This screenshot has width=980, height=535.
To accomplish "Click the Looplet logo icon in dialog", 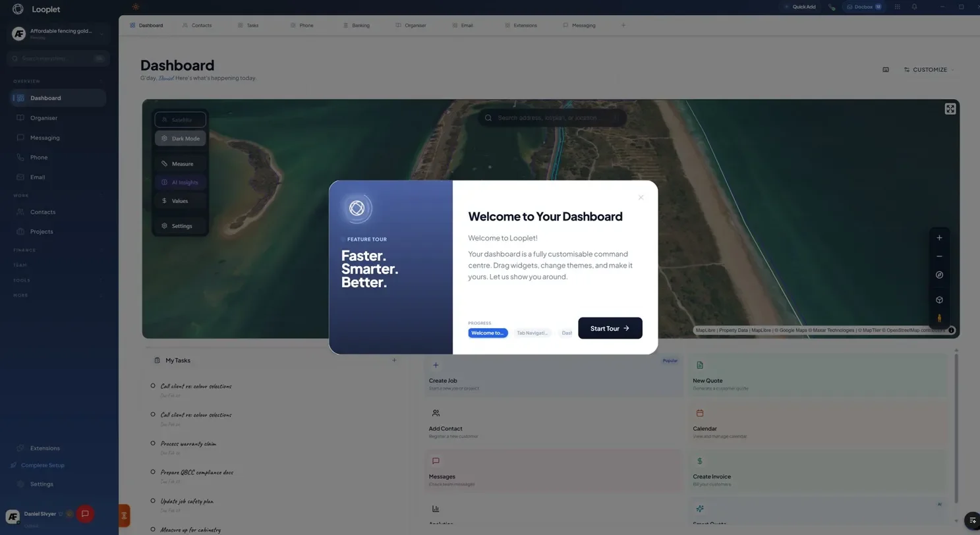I will (357, 208).
